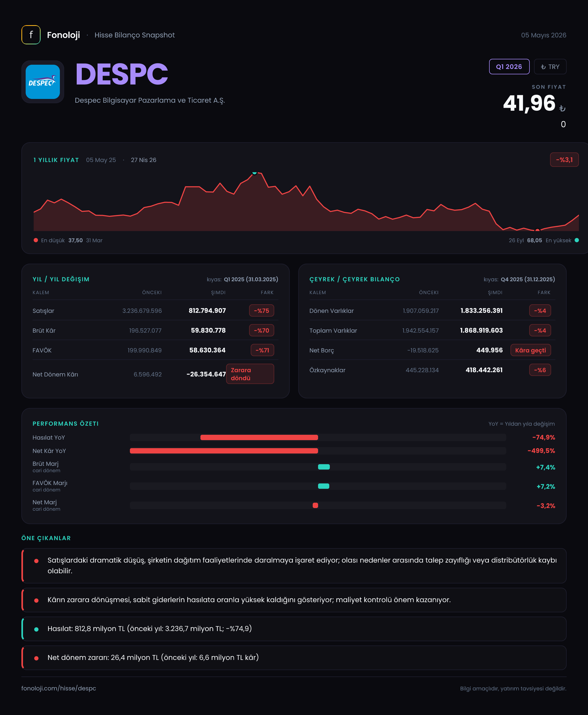
Task: Click the 68,05 highest price value
Action: tap(535, 240)
